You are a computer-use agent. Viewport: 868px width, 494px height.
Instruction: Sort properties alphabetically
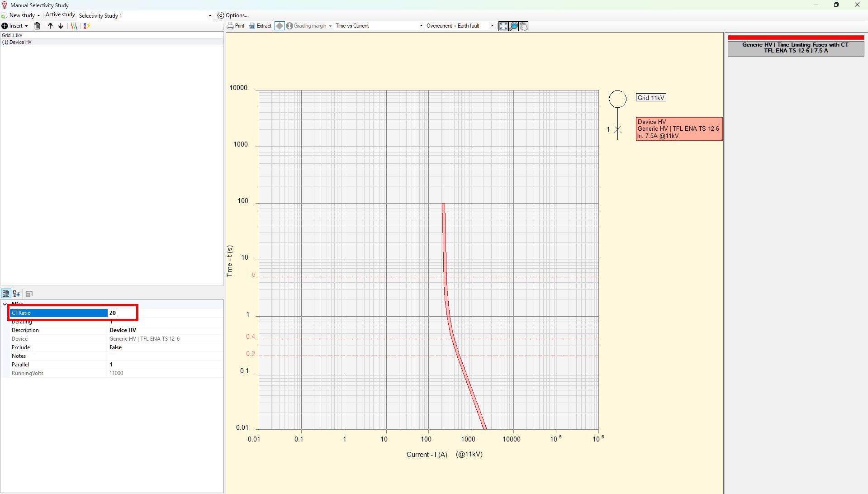pyautogui.click(x=16, y=294)
